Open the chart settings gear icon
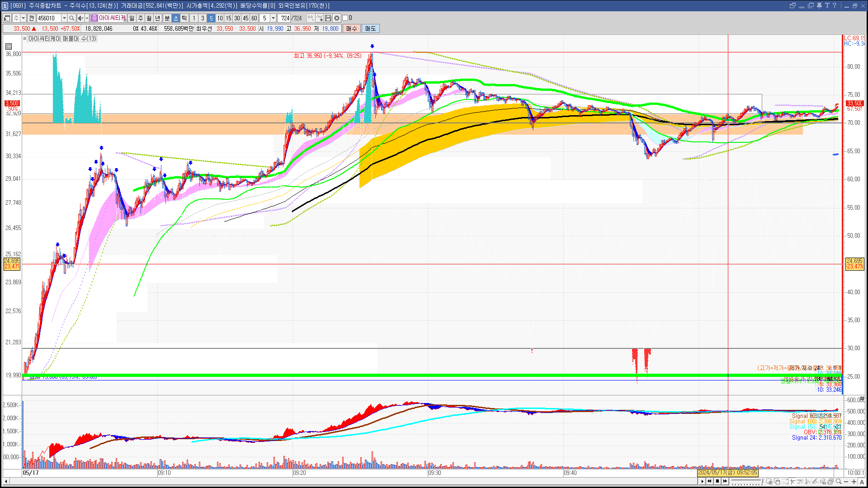This screenshot has height=488, width=868. 337,18
